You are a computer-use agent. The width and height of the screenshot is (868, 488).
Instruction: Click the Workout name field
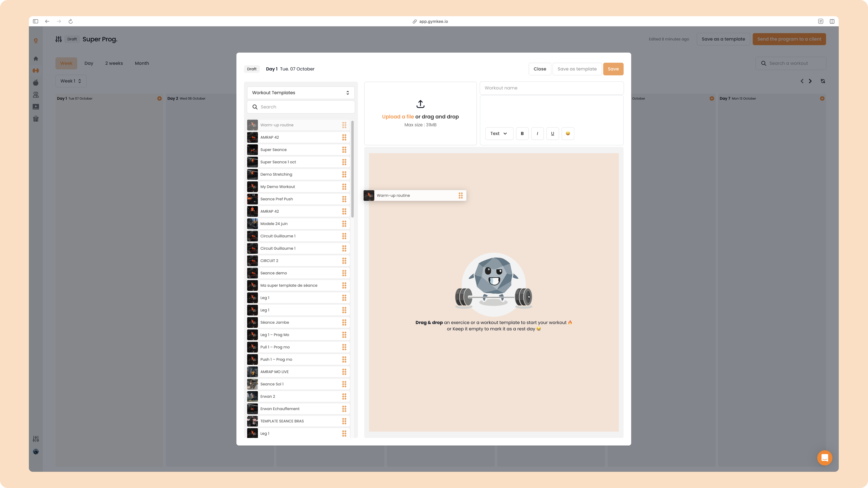[551, 88]
